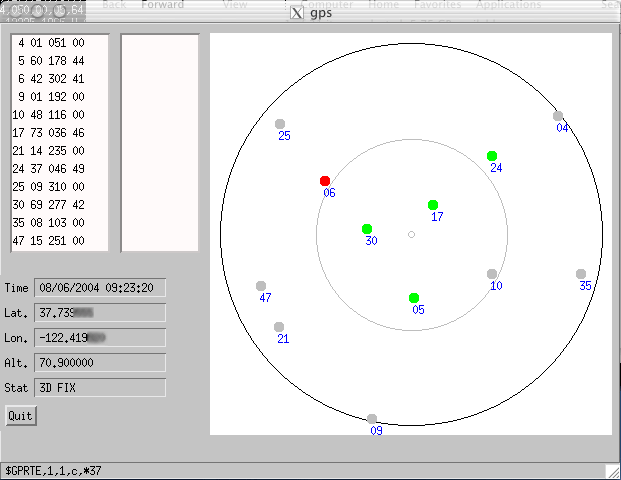Image resolution: width=621 pixels, height=480 pixels.
Task: Click gray satellite 25 marker
Action: coord(280,124)
